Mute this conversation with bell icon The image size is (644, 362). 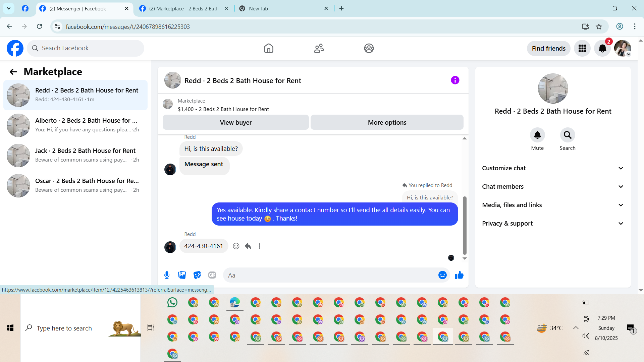tap(537, 135)
